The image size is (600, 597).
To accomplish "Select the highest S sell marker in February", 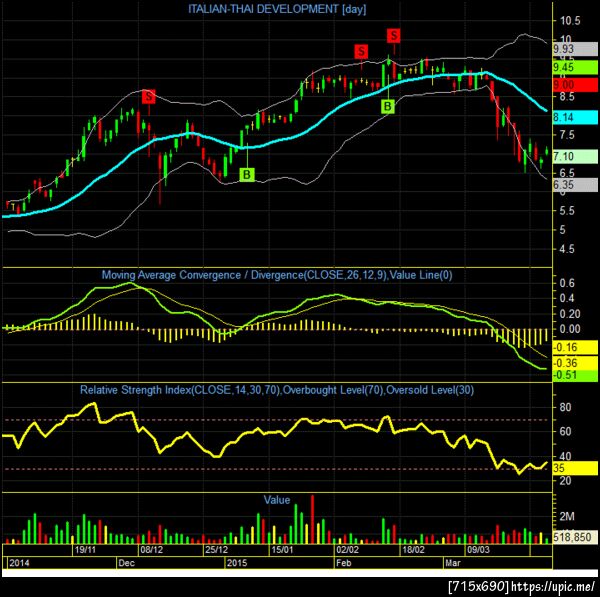I will tap(394, 36).
